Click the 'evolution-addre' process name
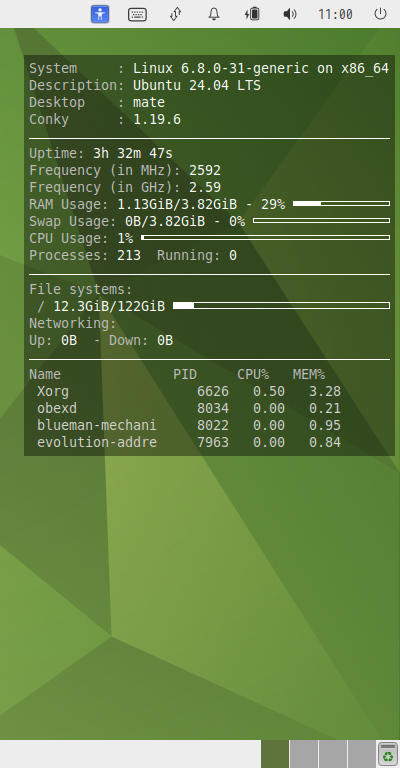400x768 pixels. point(97,443)
